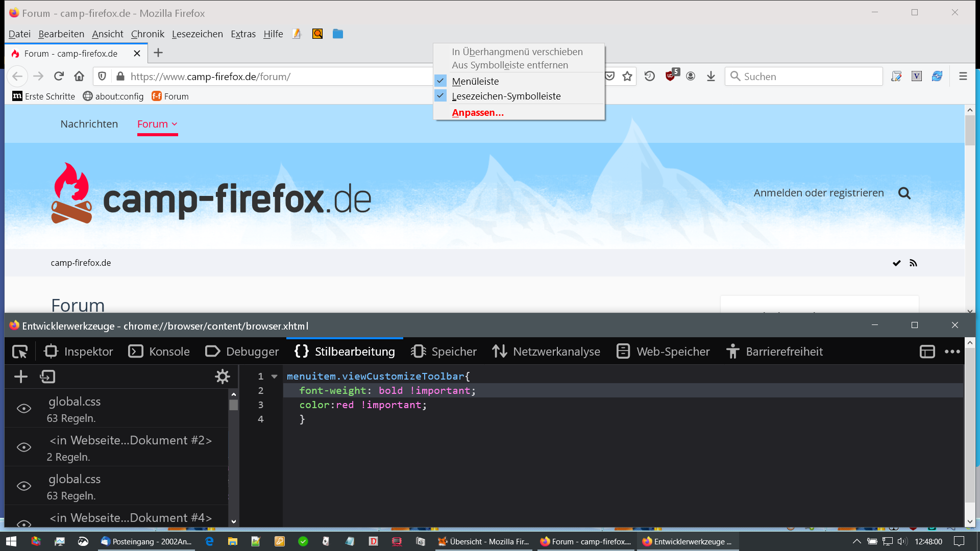Click the page reload button
Viewport: 980px width, 551px height.
point(59,77)
